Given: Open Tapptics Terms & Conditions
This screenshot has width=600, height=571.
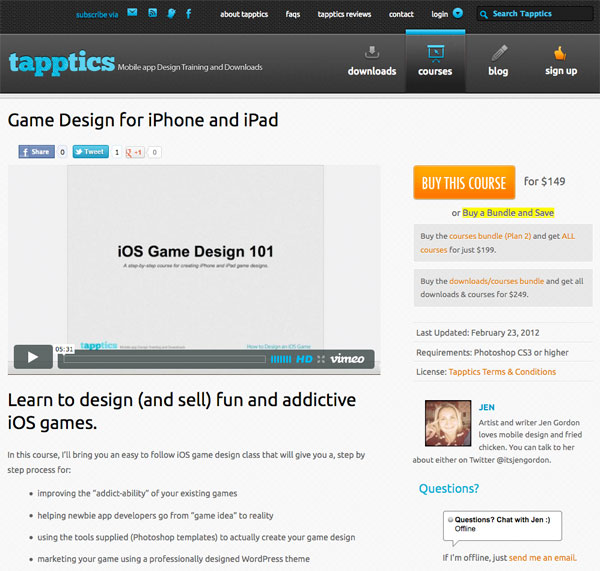Looking at the screenshot, I should coord(502,372).
